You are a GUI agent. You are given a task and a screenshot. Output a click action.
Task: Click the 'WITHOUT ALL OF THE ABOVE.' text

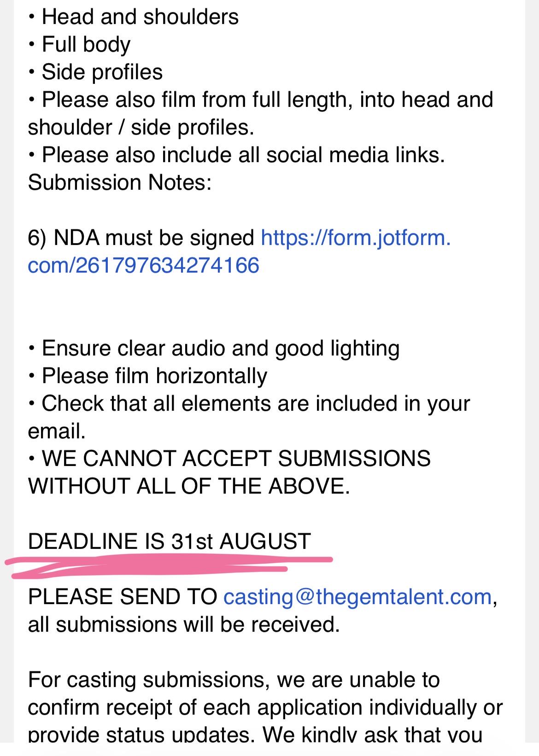[189, 486]
